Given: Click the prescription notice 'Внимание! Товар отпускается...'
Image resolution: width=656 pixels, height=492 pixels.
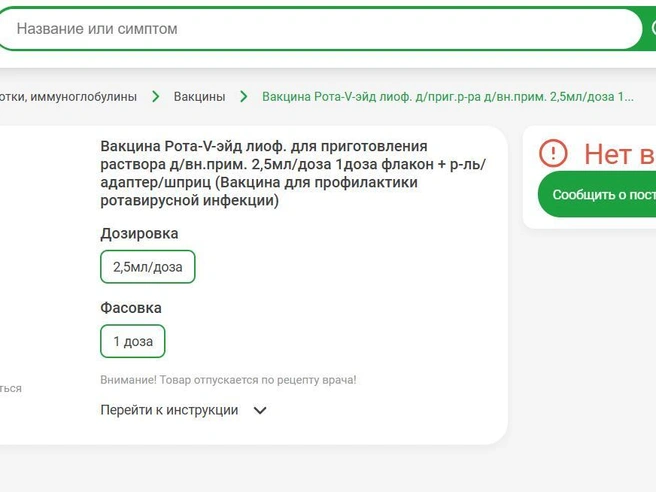Looking at the screenshot, I should pos(228,380).
